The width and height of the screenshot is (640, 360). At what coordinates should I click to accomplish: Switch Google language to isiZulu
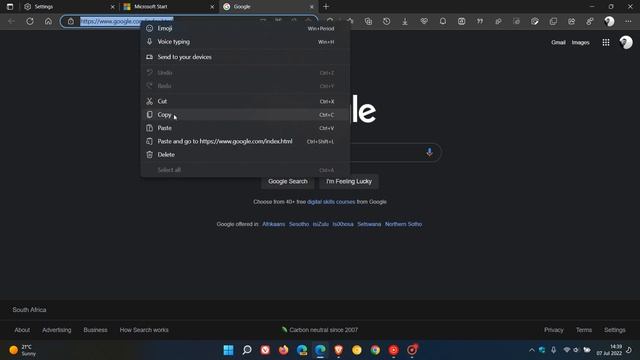pos(320,224)
